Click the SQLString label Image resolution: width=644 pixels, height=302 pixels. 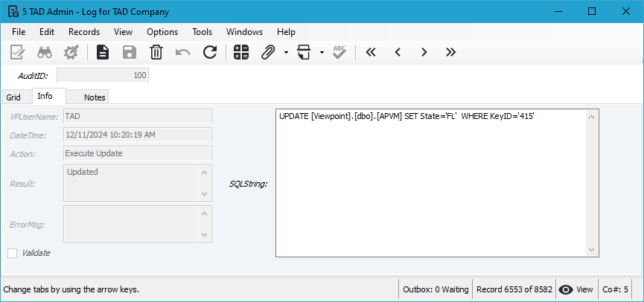point(248,184)
